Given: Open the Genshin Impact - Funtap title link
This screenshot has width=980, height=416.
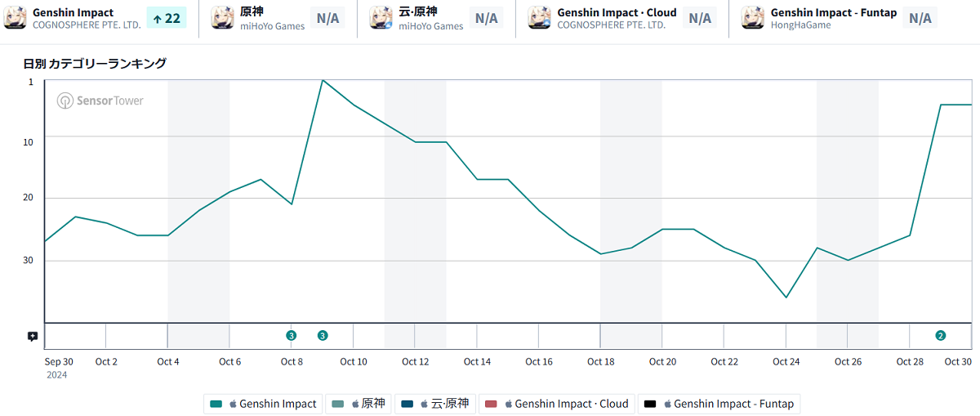Looking at the screenshot, I should (x=833, y=12).
